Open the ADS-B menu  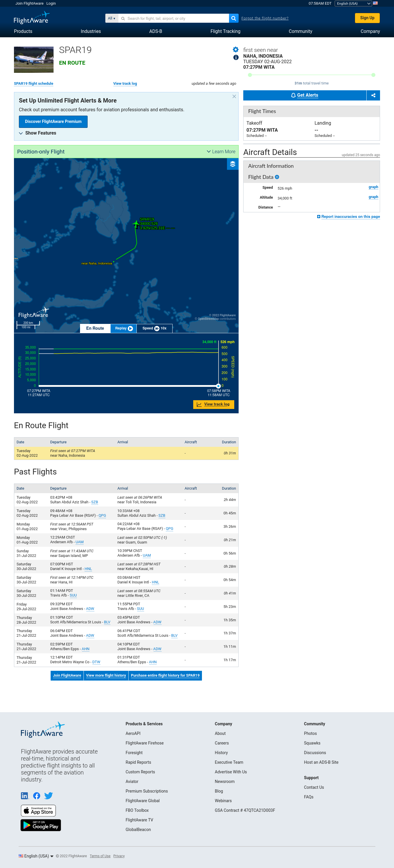(x=156, y=31)
